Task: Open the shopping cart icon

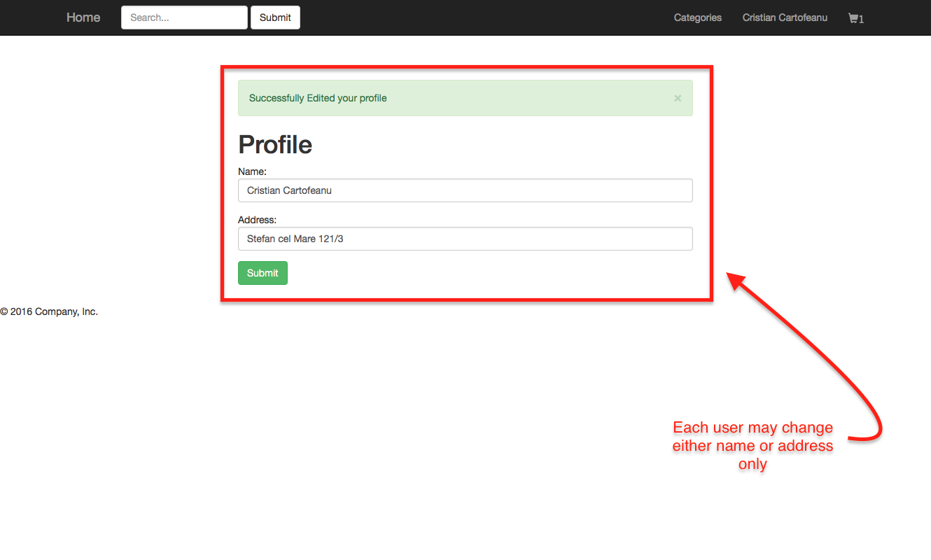Action: pyautogui.click(x=855, y=18)
